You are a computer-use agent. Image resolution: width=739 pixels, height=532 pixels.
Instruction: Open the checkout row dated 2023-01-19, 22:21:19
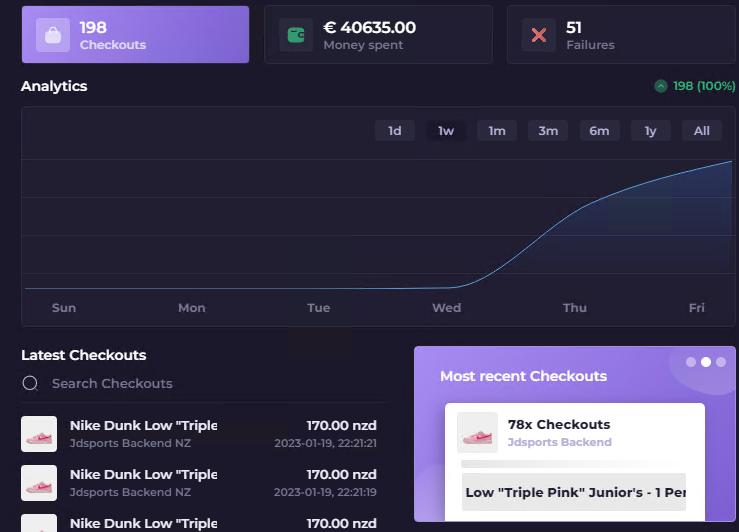tap(199, 483)
